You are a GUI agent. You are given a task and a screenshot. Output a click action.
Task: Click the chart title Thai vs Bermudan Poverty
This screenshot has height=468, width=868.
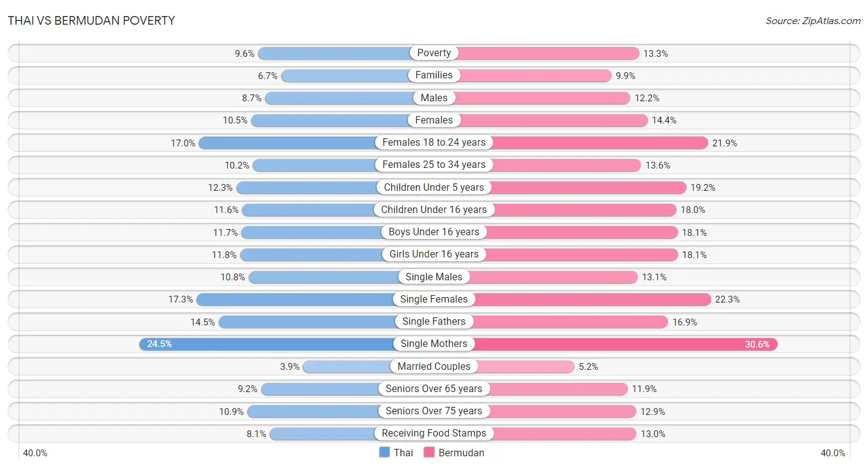(91, 20)
